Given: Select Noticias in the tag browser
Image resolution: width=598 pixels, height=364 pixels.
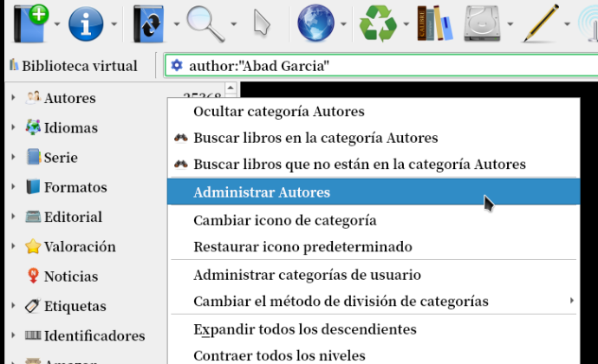Looking at the screenshot, I should click(71, 276).
